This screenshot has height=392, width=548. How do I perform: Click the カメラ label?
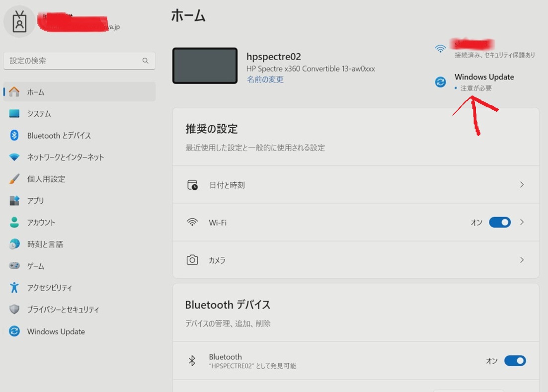217,260
